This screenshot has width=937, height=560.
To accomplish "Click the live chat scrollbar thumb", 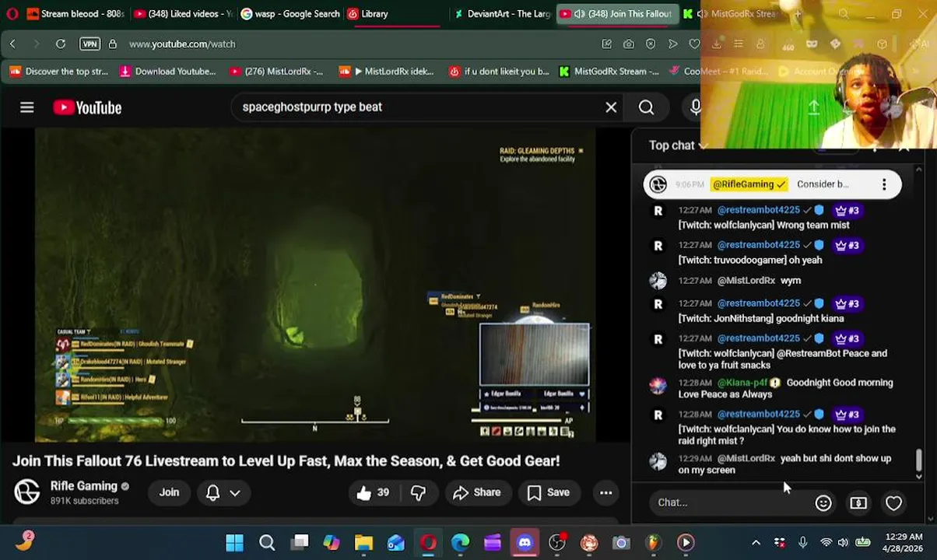I will point(919,460).
